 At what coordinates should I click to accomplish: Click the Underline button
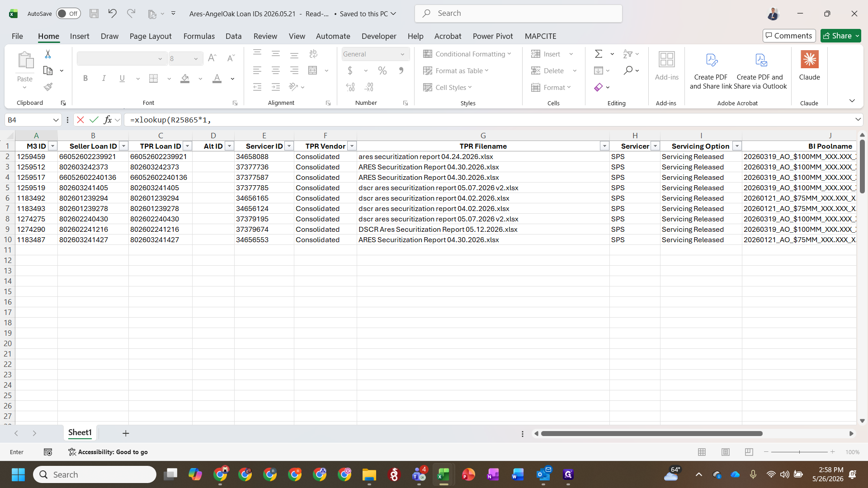(122, 78)
